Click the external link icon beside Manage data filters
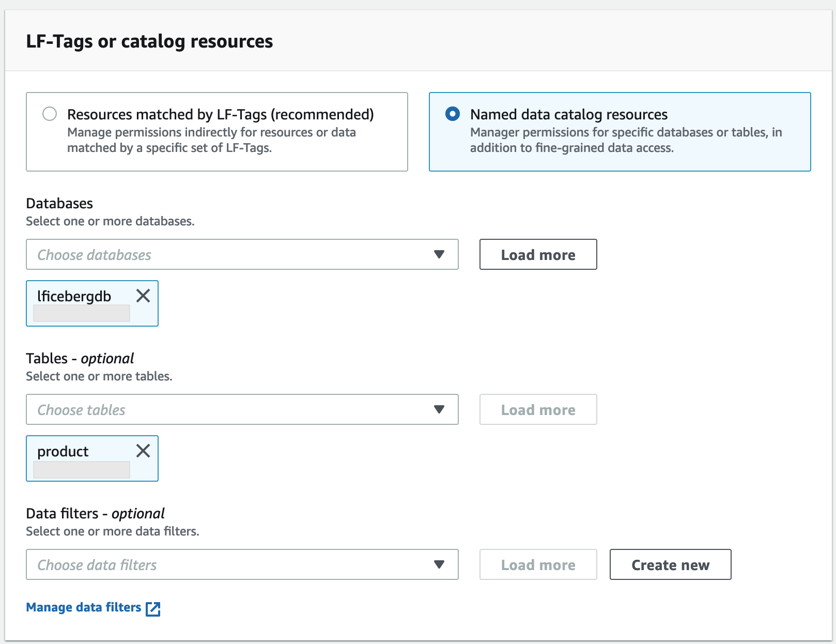Image resolution: width=836 pixels, height=644 pixels. (153, 608)
